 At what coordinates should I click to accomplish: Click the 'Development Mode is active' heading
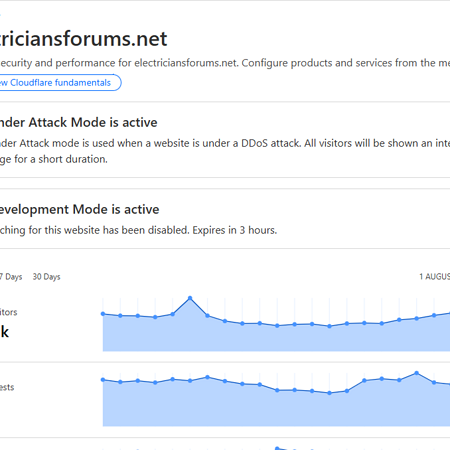click(x=79, y=209)
